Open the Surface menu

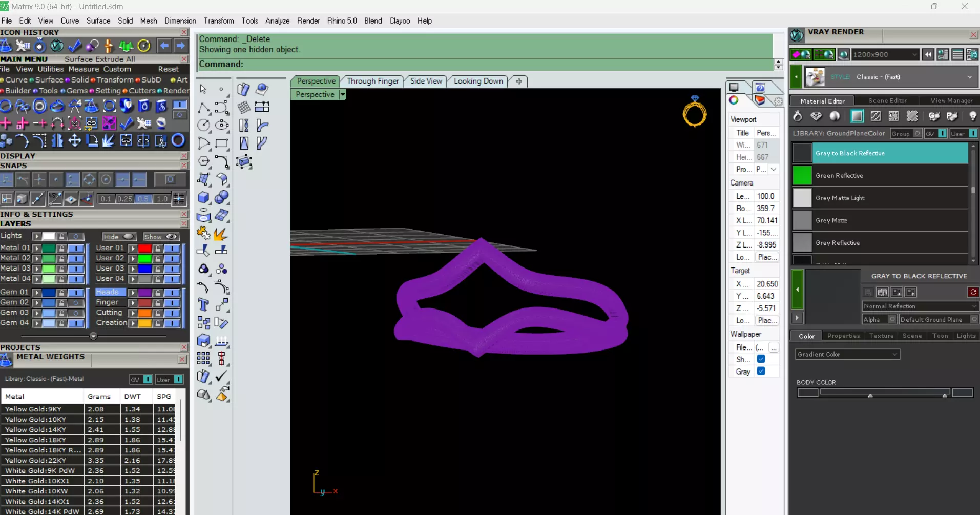98,21
